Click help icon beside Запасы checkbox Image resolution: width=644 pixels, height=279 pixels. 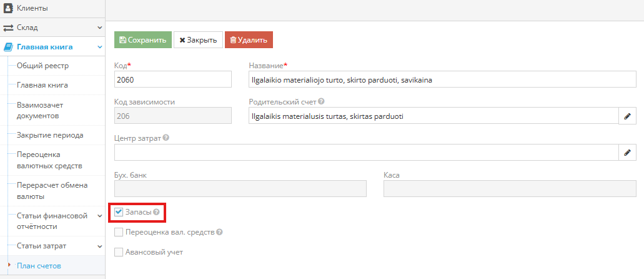pos(156,213)
